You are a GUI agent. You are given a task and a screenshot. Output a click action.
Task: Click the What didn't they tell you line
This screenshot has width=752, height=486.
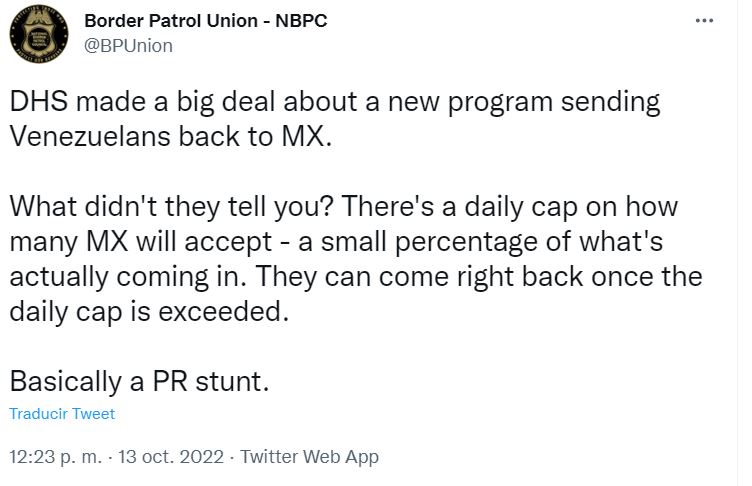pos(343,208)
